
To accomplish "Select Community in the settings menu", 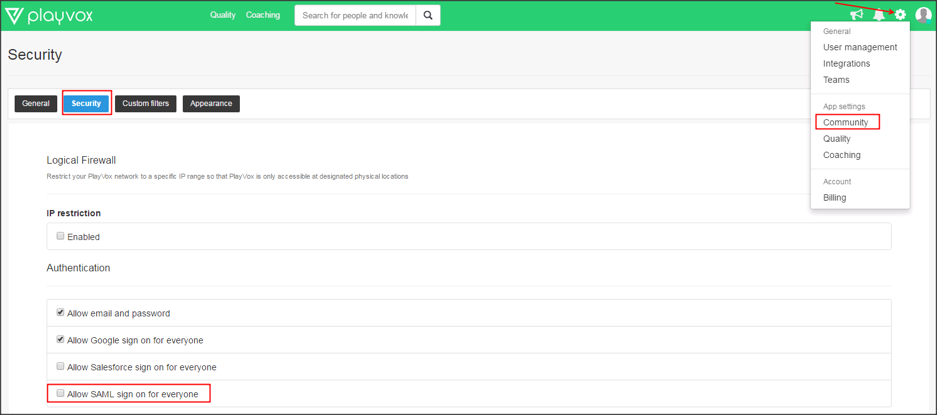I will [x=845, y=122].
